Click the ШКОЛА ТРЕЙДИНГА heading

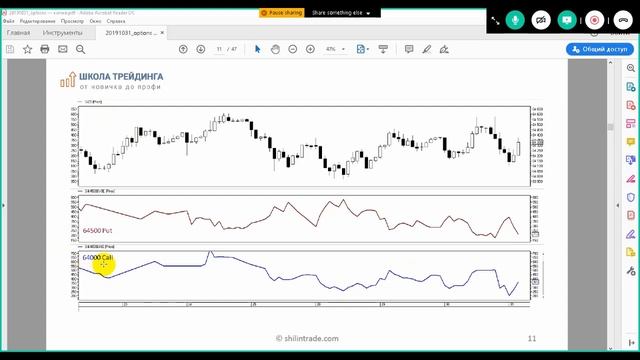121,76
